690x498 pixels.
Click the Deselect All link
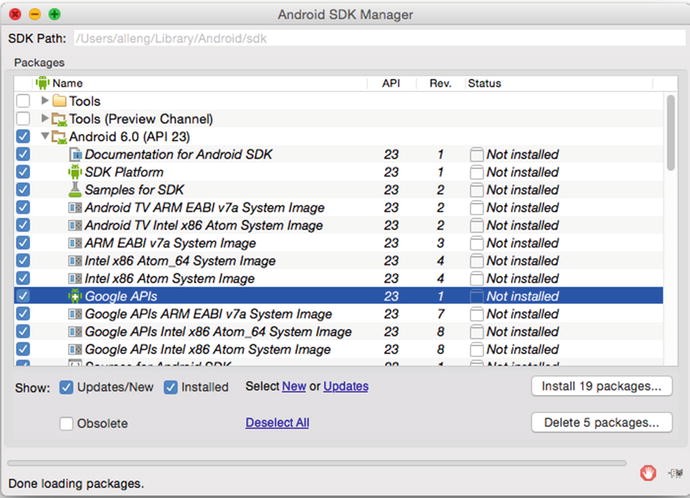tap(277, 423)
